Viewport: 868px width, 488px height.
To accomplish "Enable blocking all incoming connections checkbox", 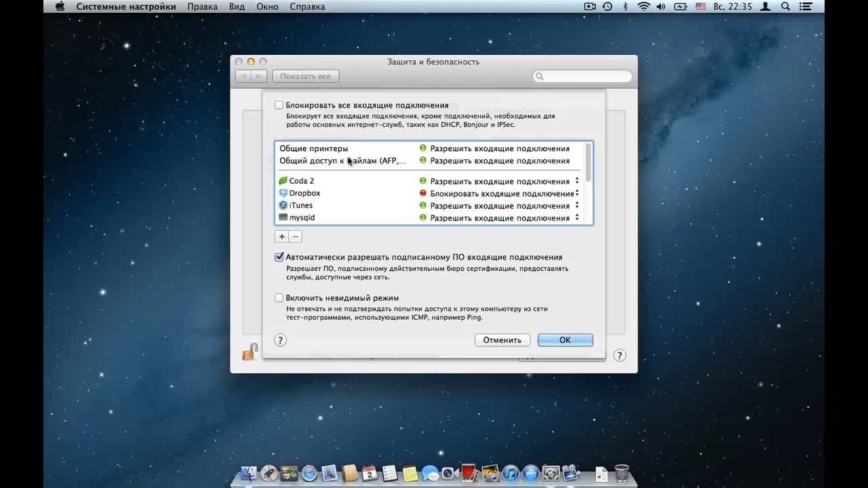I will coord(279,105).
